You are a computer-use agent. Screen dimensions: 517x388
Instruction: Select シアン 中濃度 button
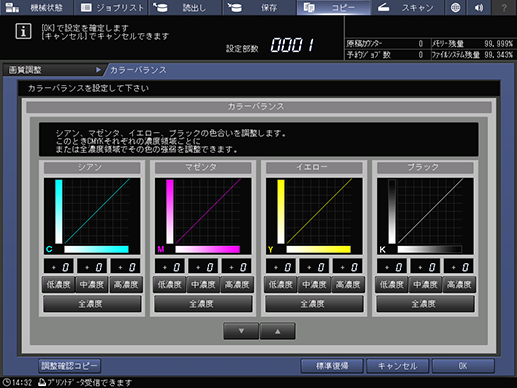tap(92, 285)
